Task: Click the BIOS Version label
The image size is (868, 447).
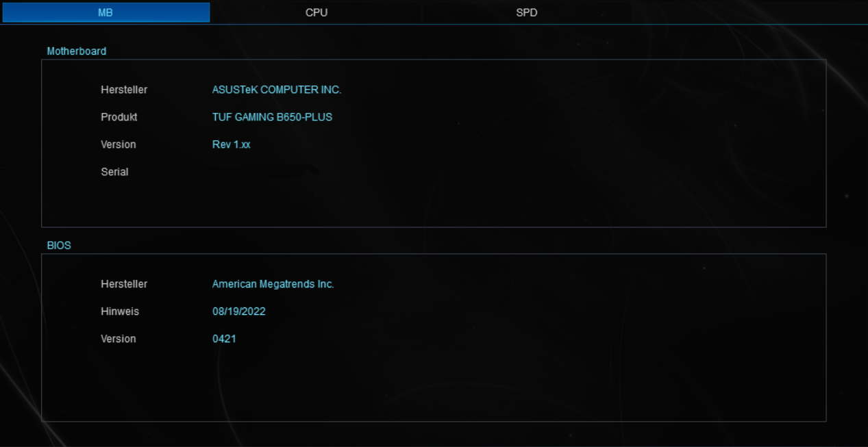Action: click(119, 339)
